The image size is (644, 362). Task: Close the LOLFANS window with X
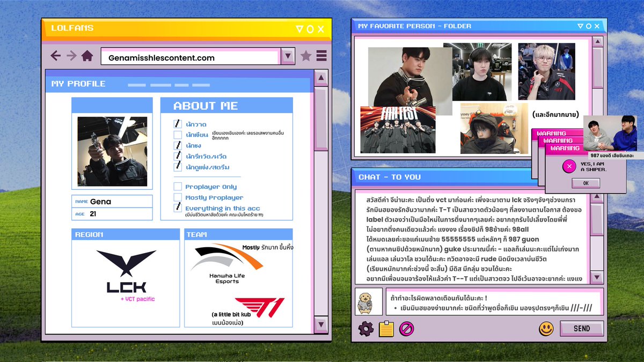[320, 29]
